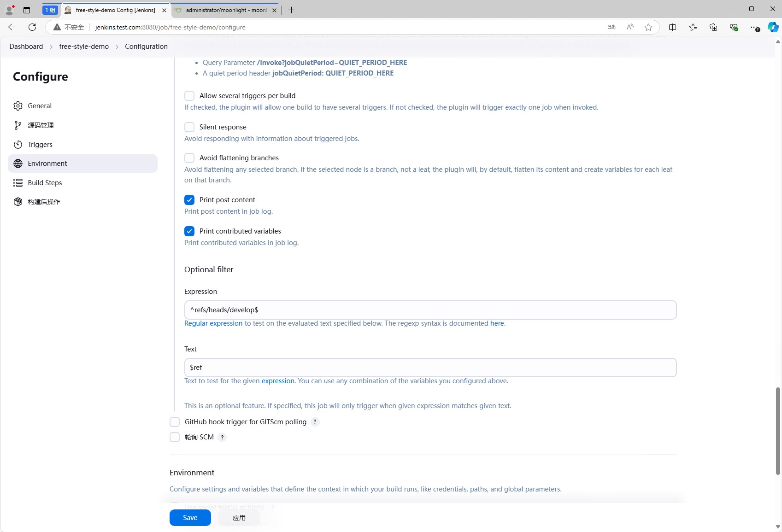
Task: Select Environment in the sidebar
Action: [82, 164]
